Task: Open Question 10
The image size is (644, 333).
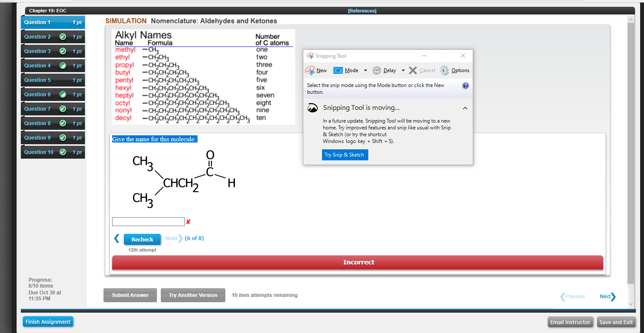Action: tap(53, 152)
